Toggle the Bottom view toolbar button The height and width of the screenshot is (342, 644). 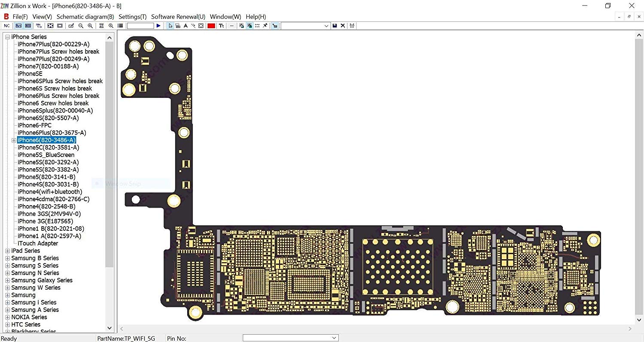point(28,26)
